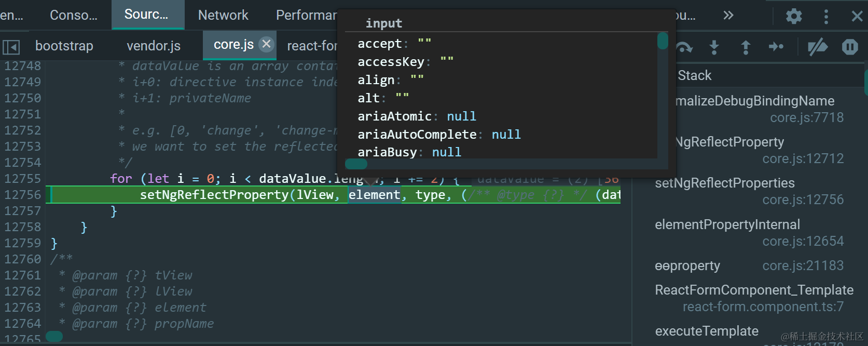Collapse the Call Stack section
The image size is (868, 346).
click(x=694, y=75)
